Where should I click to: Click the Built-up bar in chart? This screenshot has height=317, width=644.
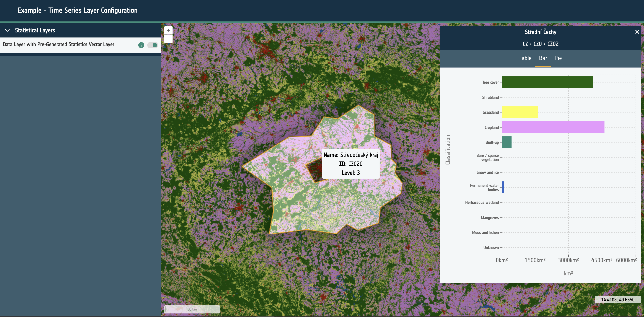506,142
